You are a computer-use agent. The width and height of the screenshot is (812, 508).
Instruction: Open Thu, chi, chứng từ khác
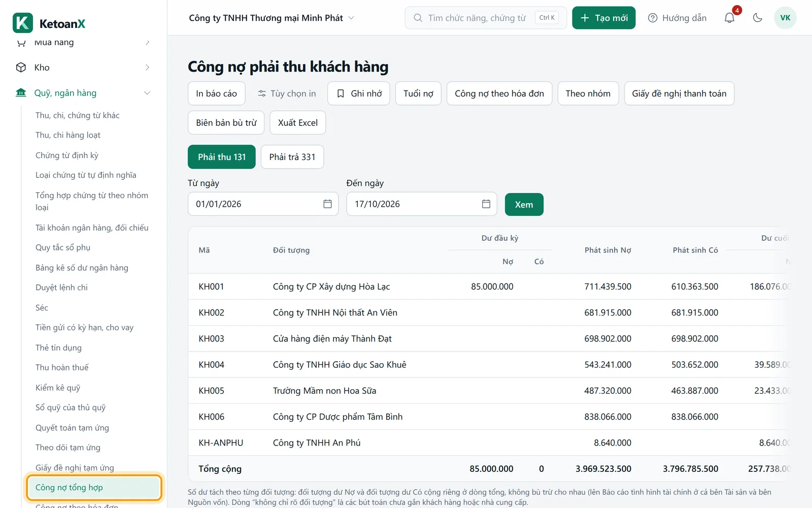coord(78,115)
